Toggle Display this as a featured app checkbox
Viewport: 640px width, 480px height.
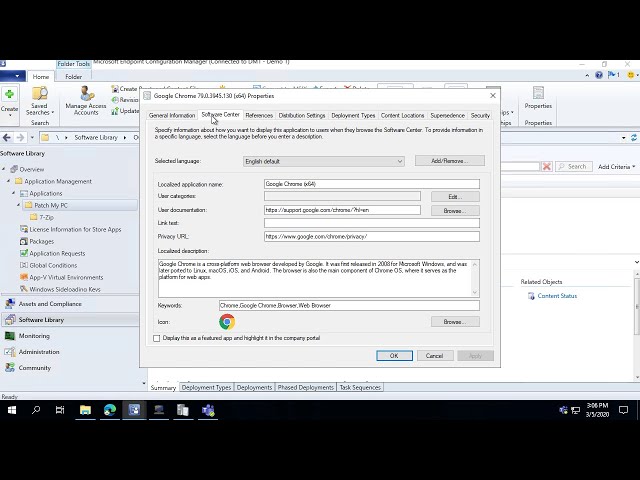tap(157, 338)
